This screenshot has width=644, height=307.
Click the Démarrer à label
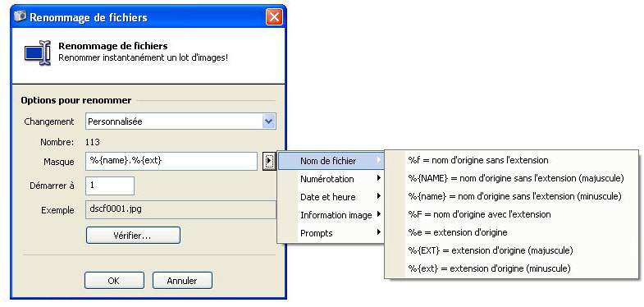click(x=52, y=186)
